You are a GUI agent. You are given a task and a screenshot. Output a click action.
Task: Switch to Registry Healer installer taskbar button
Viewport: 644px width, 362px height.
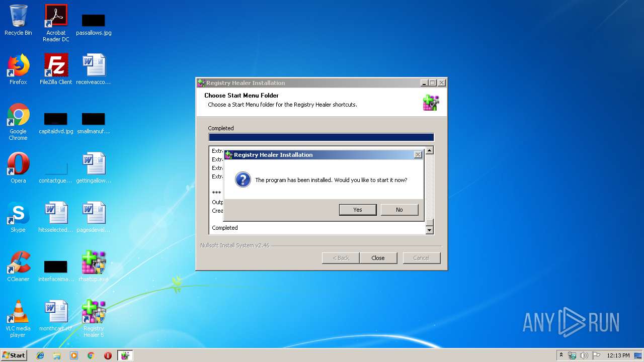[x=125, y=355]
